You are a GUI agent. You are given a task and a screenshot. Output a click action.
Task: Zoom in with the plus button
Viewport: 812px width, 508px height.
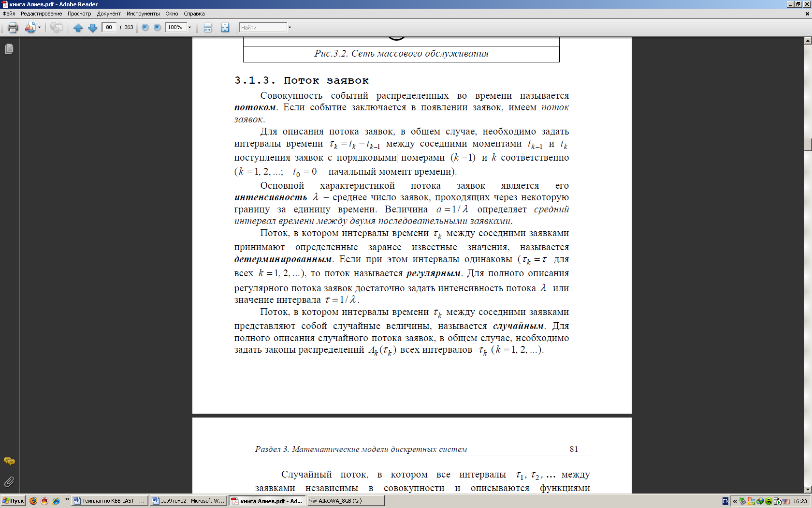[x=157, y=27]
